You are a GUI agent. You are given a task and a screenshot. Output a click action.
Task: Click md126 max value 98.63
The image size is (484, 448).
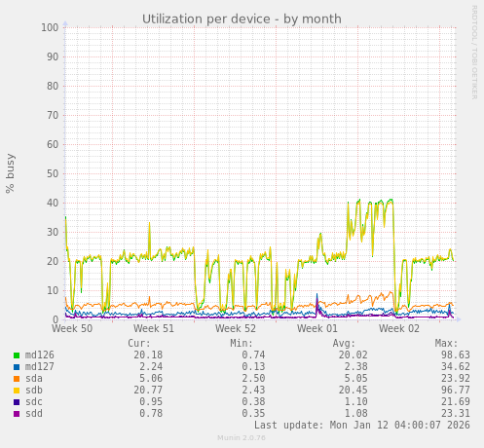click(x=456, y=355)
